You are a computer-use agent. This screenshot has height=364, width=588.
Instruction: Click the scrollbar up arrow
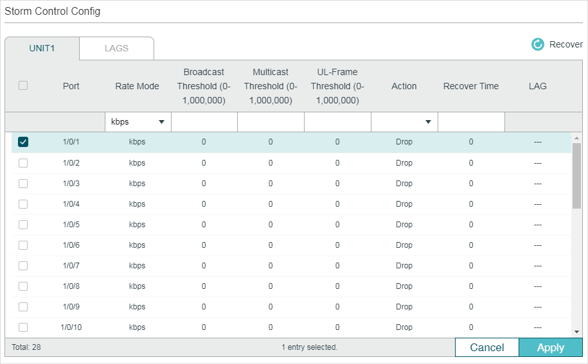576,138
